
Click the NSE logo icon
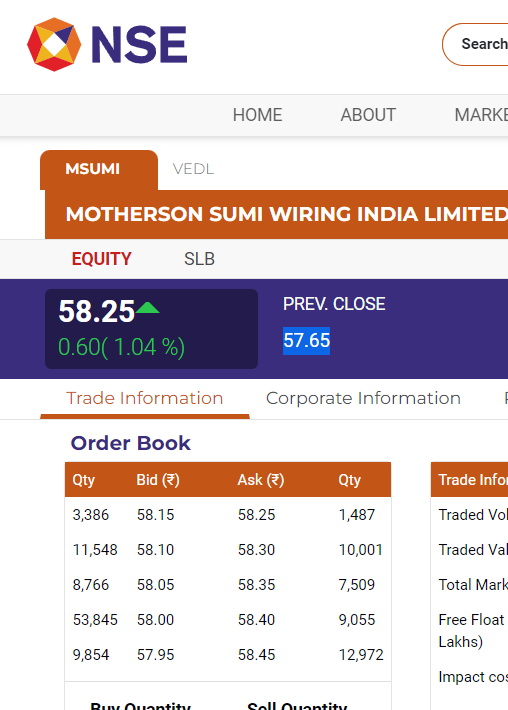(x=54, y=44)
